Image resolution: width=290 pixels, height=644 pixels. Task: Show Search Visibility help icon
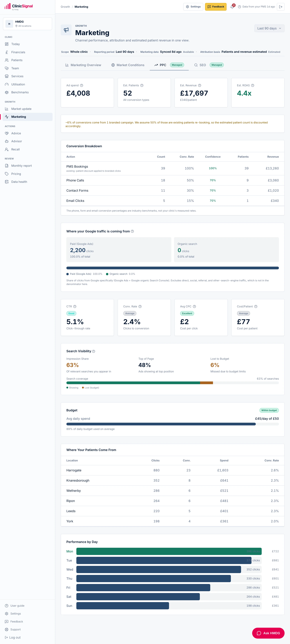pyautogui.click(x=93, y=351)
